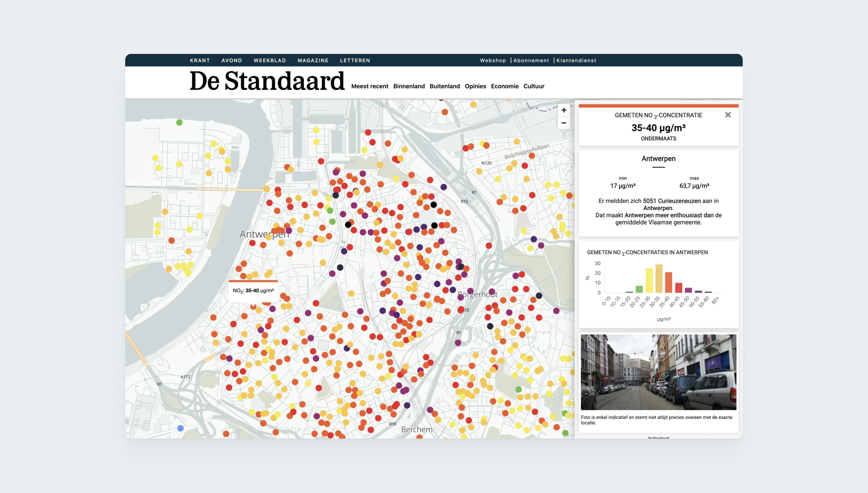This screenshot has height=493, width=868.
Task: Go to Binnenland news
Action: (x=409, y=86)
